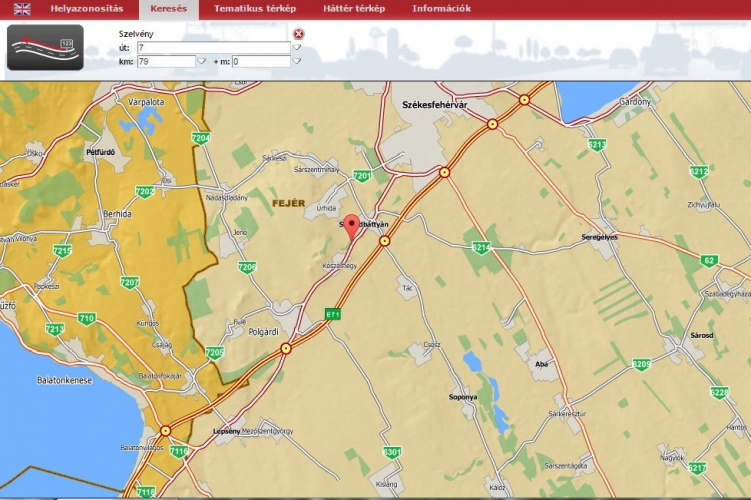Open the Információk menu tab
This screenshot has height=500, width=751.
[x=441, y=9]
